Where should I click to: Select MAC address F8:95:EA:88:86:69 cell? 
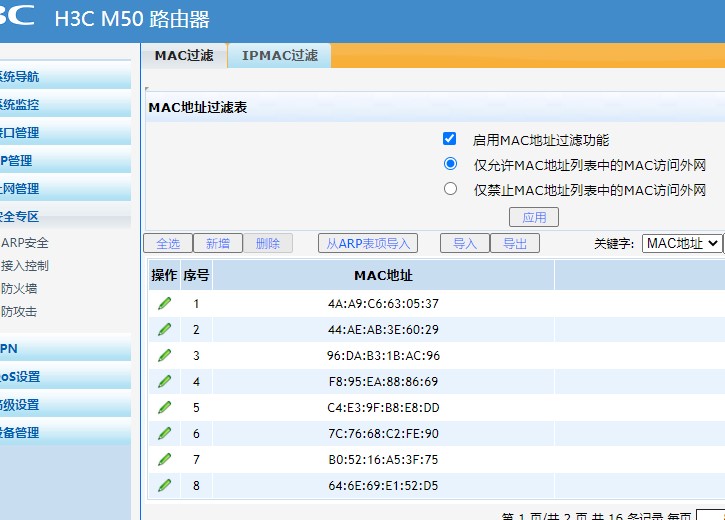point(383,381)
